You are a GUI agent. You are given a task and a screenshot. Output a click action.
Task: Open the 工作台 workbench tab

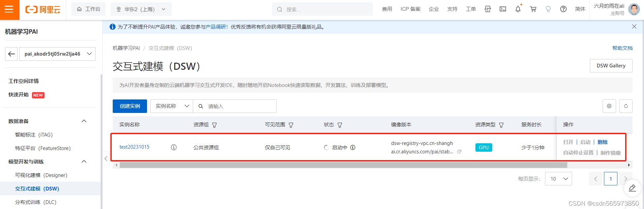coord(88,9)
